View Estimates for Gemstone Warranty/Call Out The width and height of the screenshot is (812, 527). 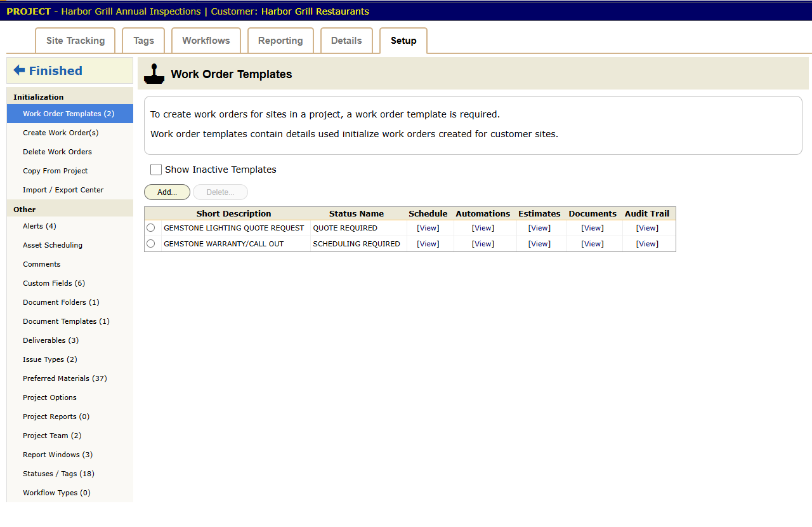pos(539,244)
